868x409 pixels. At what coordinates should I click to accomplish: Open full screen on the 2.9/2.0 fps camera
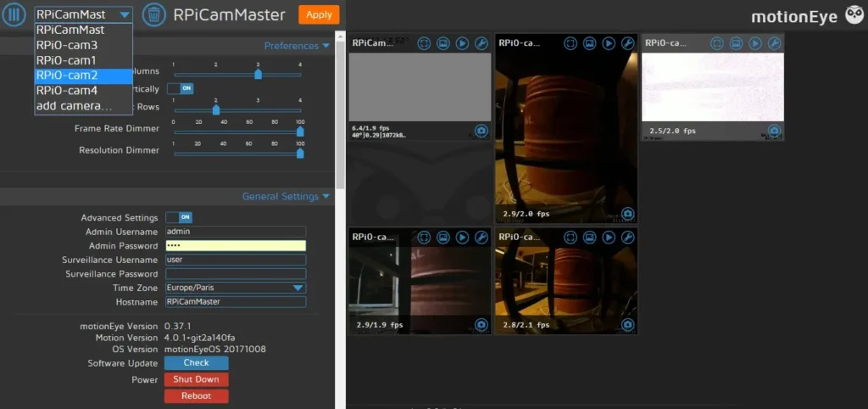pyautogui.click(x=570, y=43)
